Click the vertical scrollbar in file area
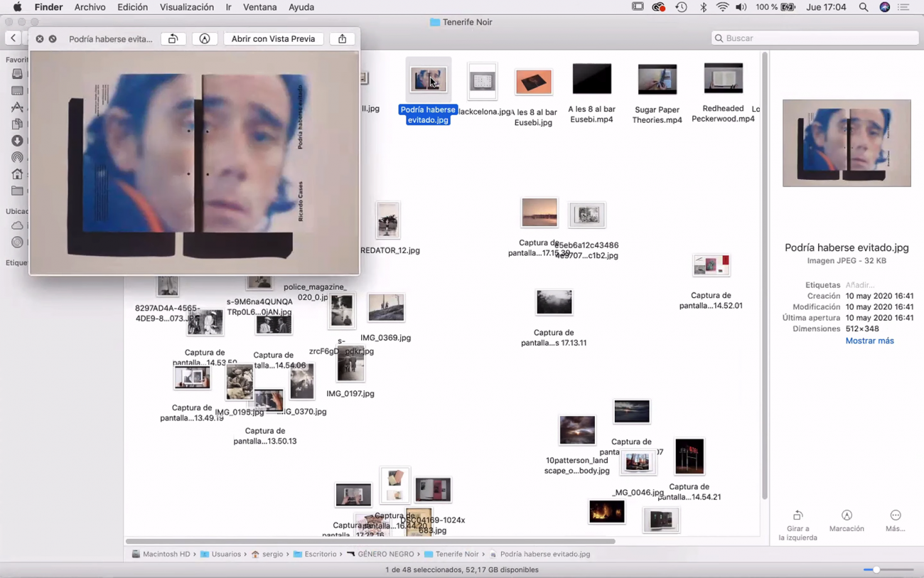Viewport: 924px width, 578px height. [x=765, y=276]
